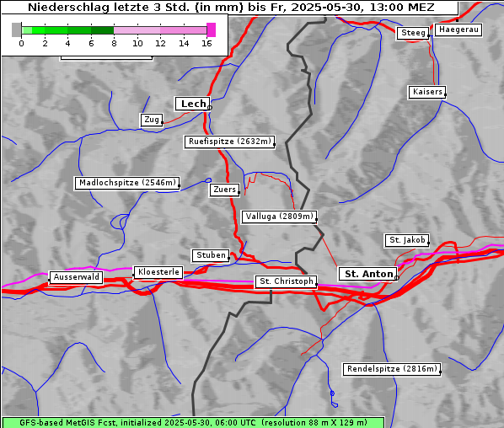Screen dimensions: 504x428
Task: Click the GFS-based MetGIS forecast footer
Action: click(193, 423)
